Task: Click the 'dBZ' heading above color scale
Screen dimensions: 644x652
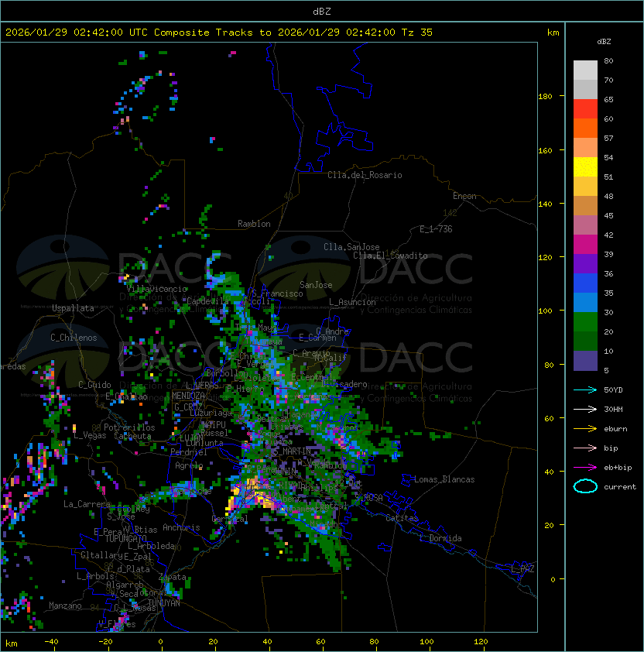Action: [x=604, y=42]
